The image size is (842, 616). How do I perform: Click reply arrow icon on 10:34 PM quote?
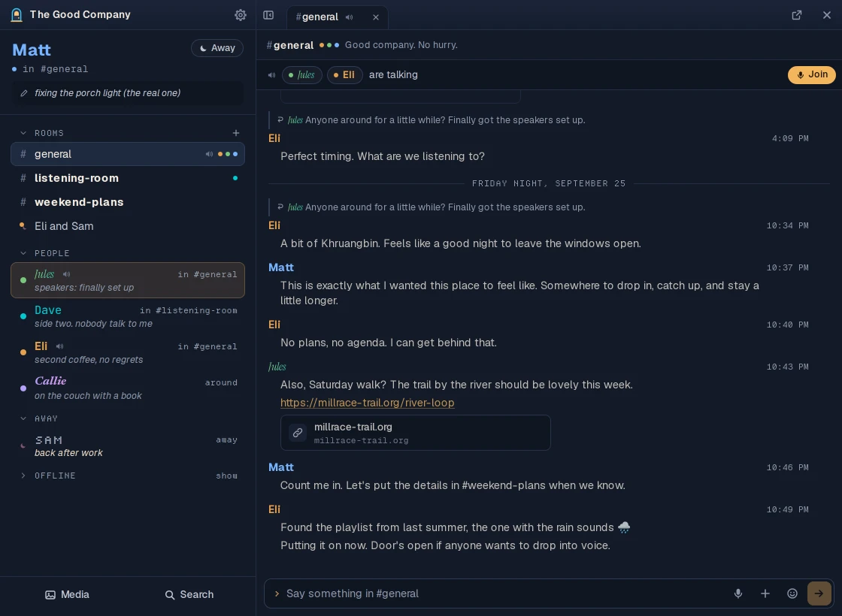click(280, 207)
